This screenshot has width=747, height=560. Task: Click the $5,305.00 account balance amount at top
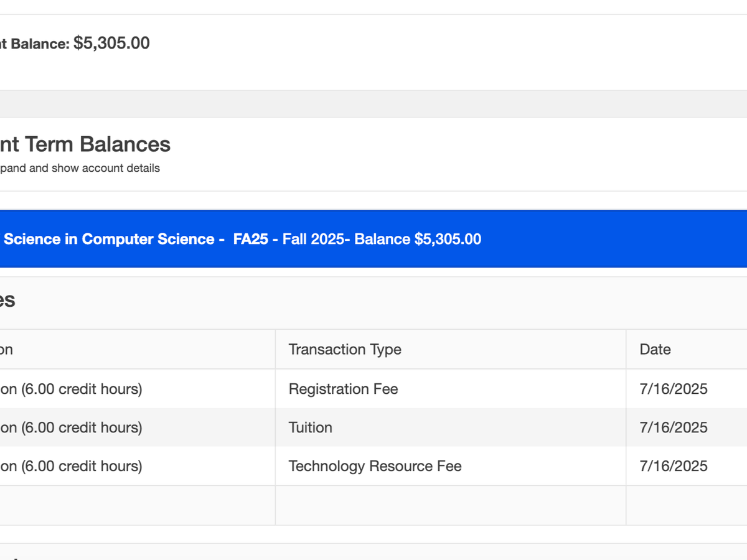click(111, 43)
